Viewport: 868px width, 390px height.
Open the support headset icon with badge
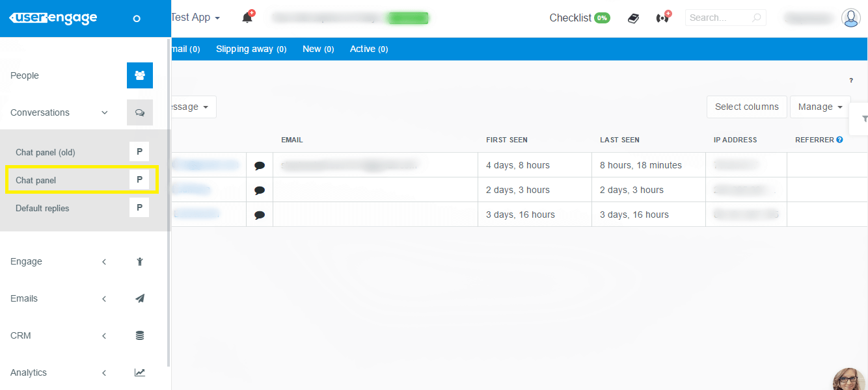click(x=662, y=17)
